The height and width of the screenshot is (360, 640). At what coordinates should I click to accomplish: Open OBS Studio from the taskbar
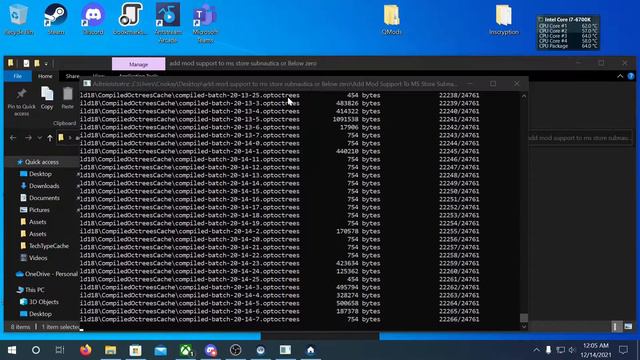point(236,350)
